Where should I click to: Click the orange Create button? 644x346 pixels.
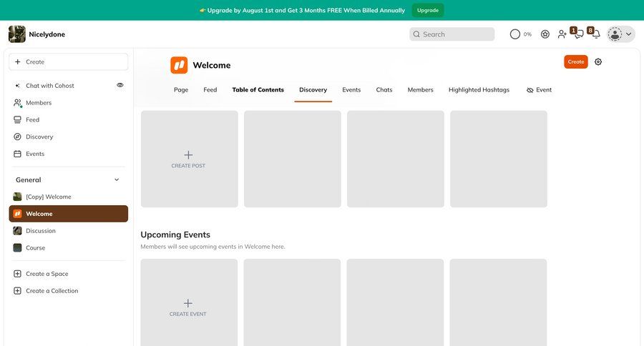coord(575,62)
